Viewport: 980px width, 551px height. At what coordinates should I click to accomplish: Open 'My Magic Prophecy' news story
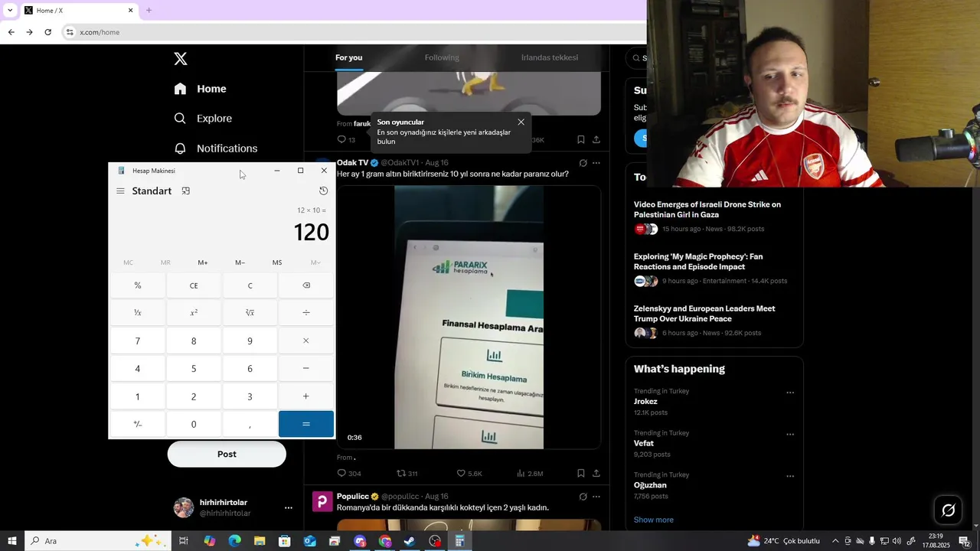pyautogui.click(x=714, y=269)
